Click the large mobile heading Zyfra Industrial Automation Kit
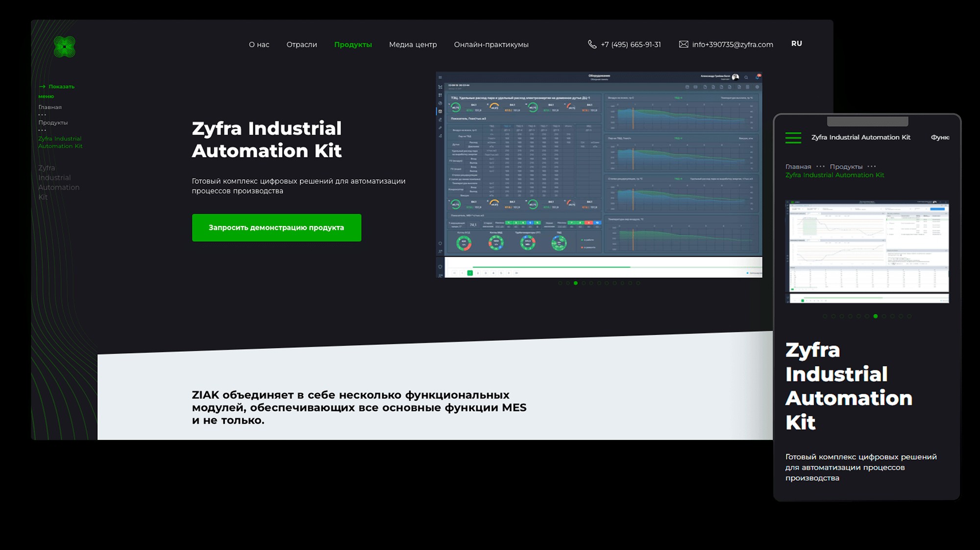 pyautogui.click(x=849, y=386)
